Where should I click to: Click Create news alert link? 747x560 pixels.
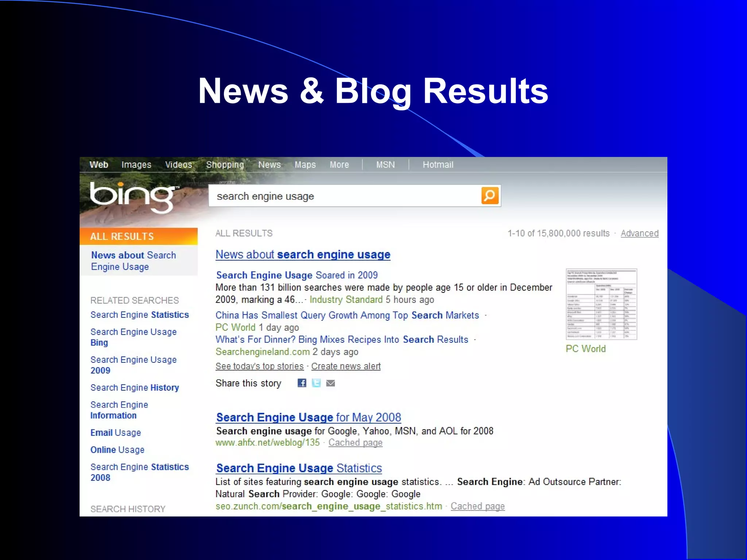[x=346, y=366]
